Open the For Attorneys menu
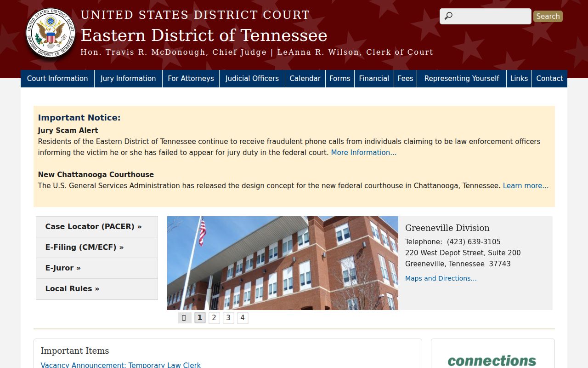This screenshot has height=368, width=588. tap(191, 79)
